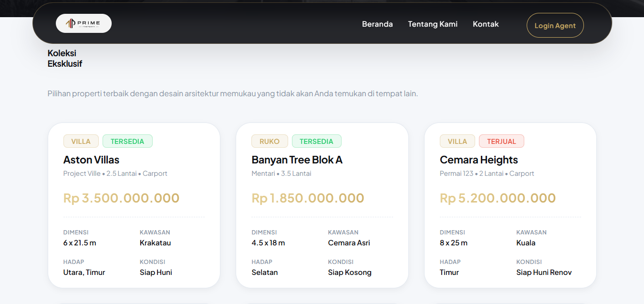Image resolution: width=644 pixels, height=304 pixels.
Task: Click the dimension value 6 x 21.5 m
Action: click(80, 243)
